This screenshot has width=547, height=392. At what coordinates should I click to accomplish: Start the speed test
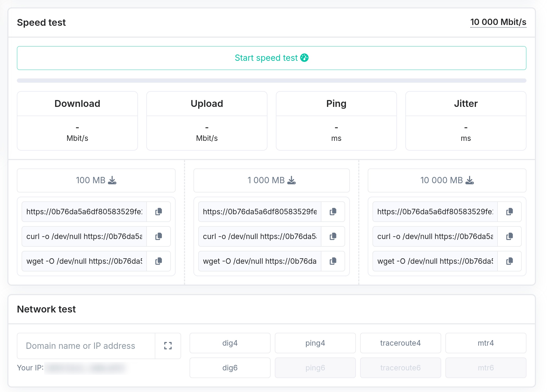point(271,58)
